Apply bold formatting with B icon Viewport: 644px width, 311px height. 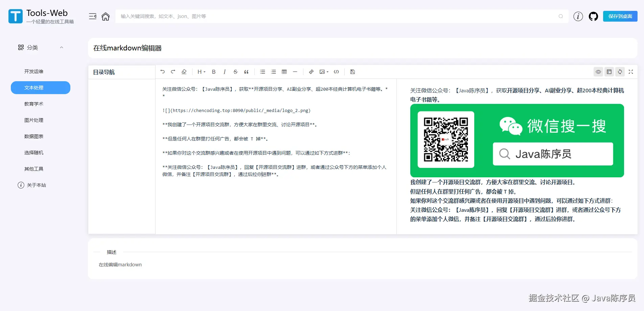click(214, 72)
